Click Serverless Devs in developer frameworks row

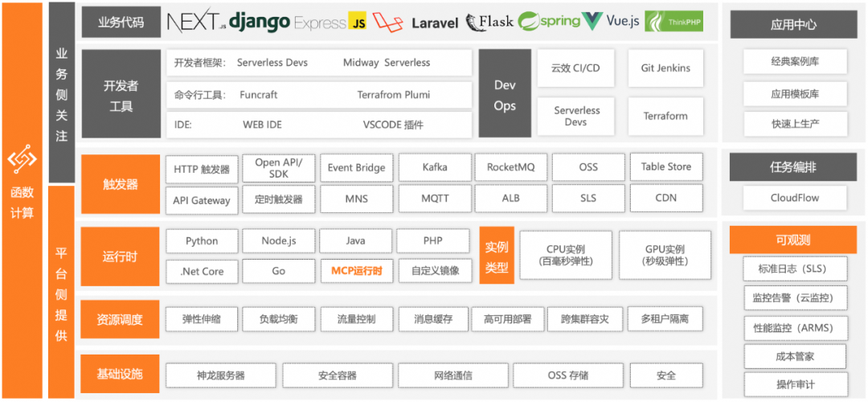click(x=272, y=63)
